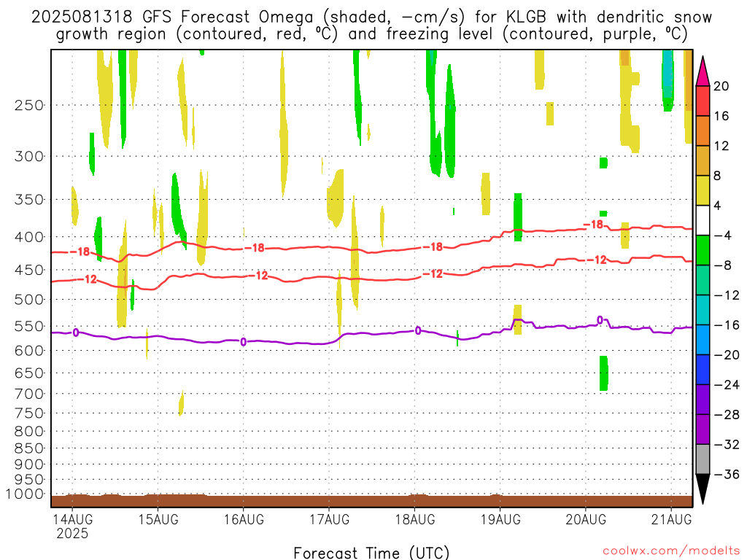Click the 900 pressure level label
747x560 pixels.
pyautogui.click(x=29, y=464)
